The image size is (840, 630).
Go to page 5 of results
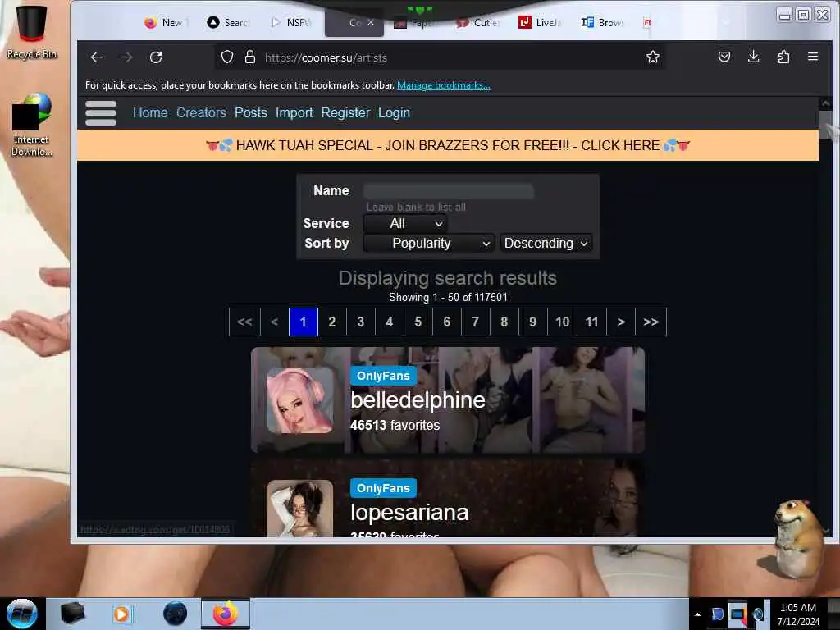coord(418,322)
